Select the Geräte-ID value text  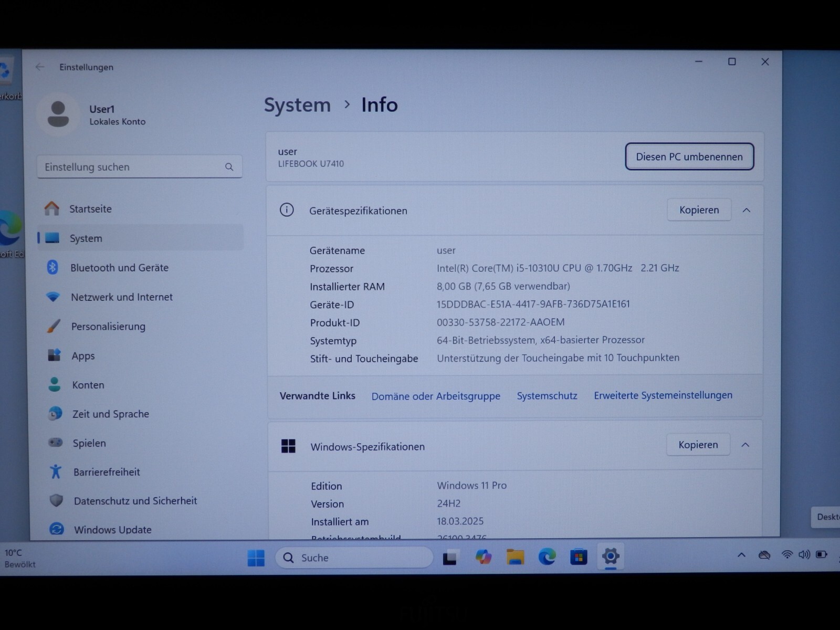533,304
